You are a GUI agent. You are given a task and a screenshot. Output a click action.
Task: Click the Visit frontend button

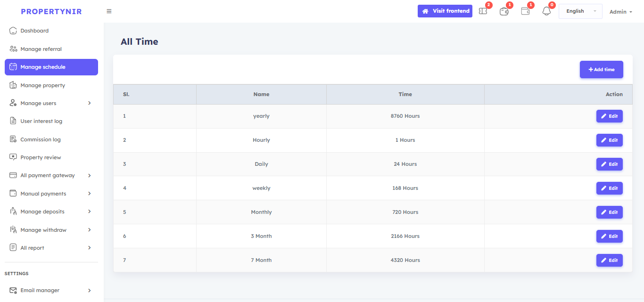[x=445, y=11]
